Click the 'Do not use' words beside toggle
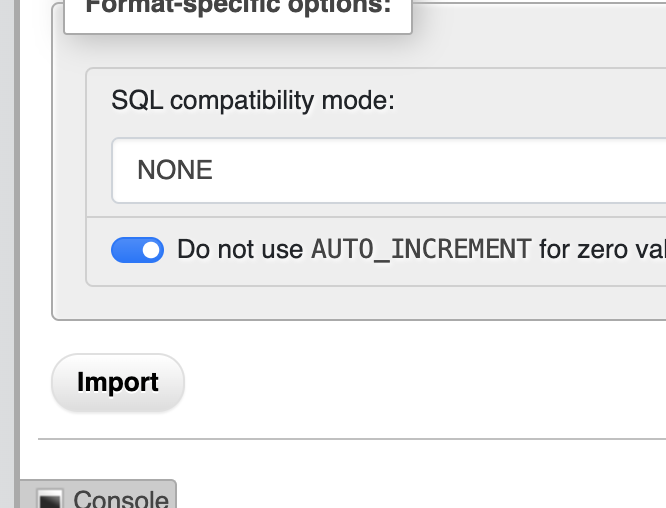This screenshot has height=508, width=666. point(240,250)
